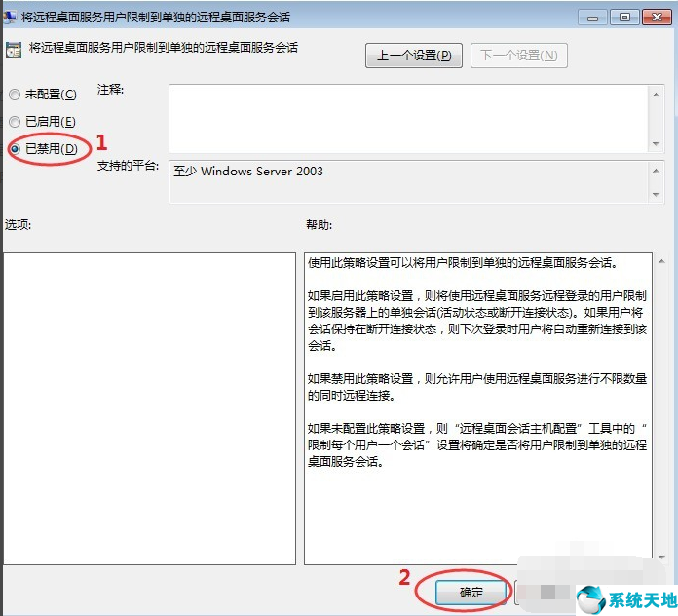Close the policy dialog window
The width and height of the screenshot is (678, 616).
(657, 18)
